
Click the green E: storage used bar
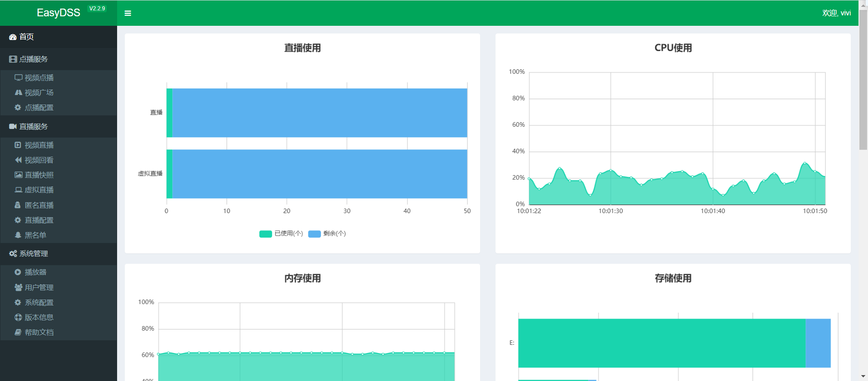(x=661, y=343)
